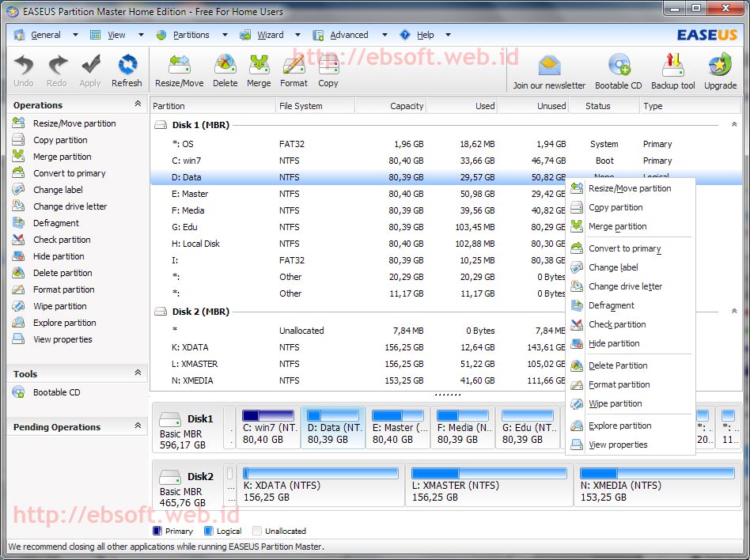
Task: Sort by the Partition column header
Action: pyautogui.click(x=213, y=106)
